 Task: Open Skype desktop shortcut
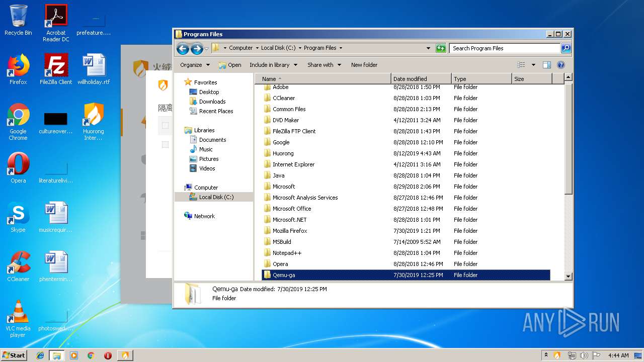18,217
